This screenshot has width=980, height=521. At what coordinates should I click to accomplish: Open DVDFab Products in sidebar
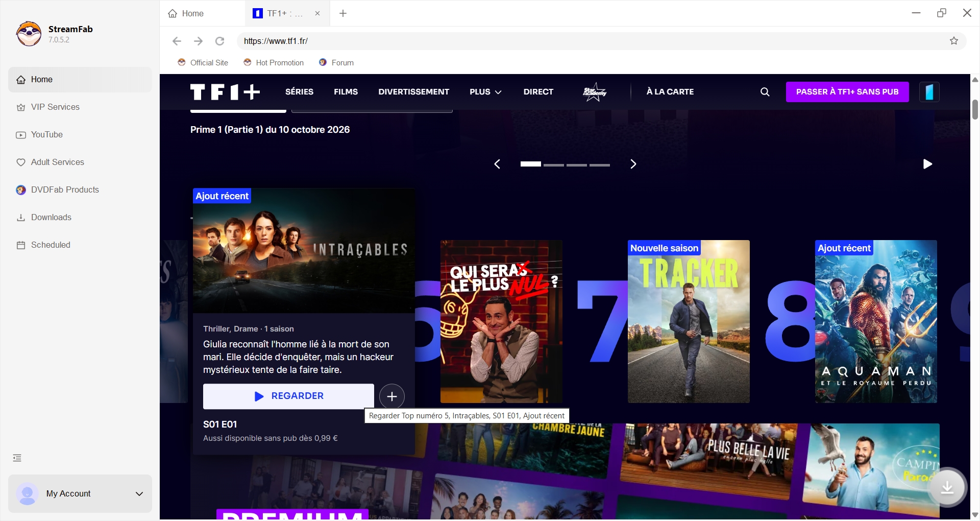tap(80, 190)
